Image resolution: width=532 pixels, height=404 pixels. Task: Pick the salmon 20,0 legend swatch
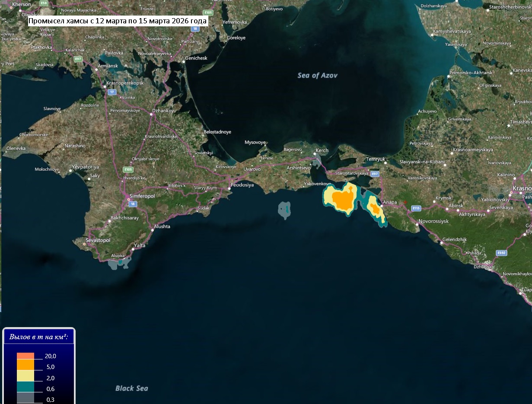pos(25,356)
